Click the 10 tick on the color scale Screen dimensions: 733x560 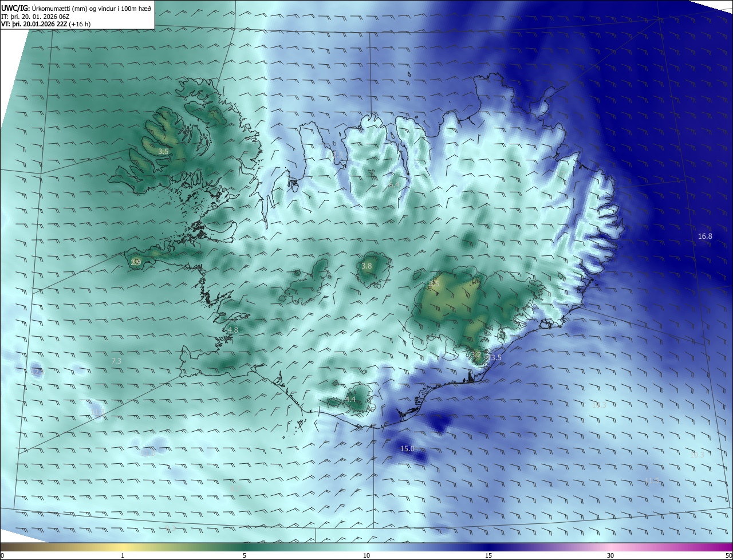coord(366,555)
